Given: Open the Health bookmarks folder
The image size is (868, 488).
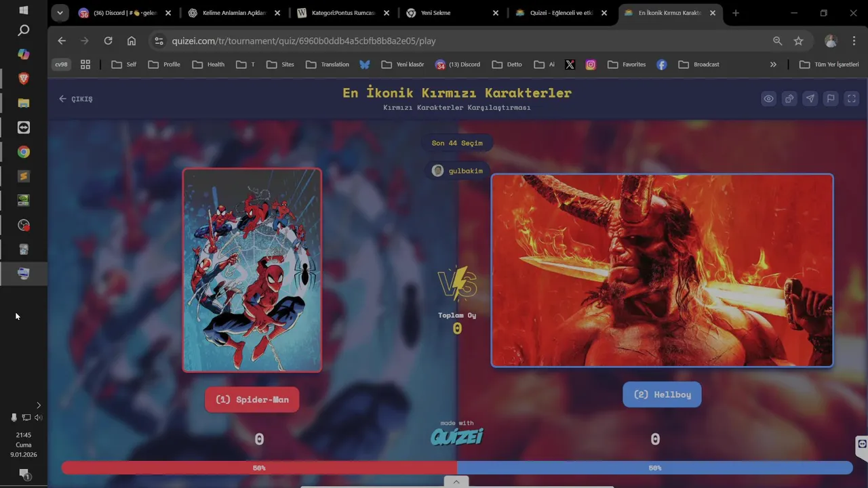Looking at the screenshot, I should 208,64.
